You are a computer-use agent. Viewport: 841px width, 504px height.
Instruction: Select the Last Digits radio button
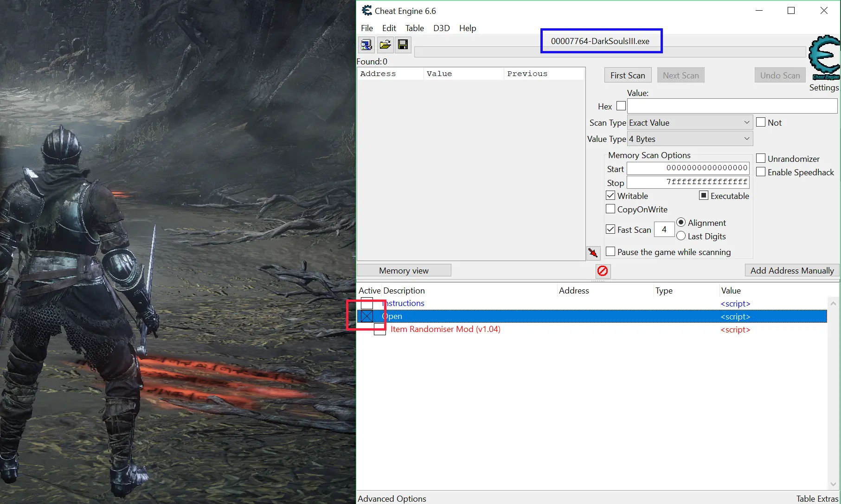pos(681,236)
